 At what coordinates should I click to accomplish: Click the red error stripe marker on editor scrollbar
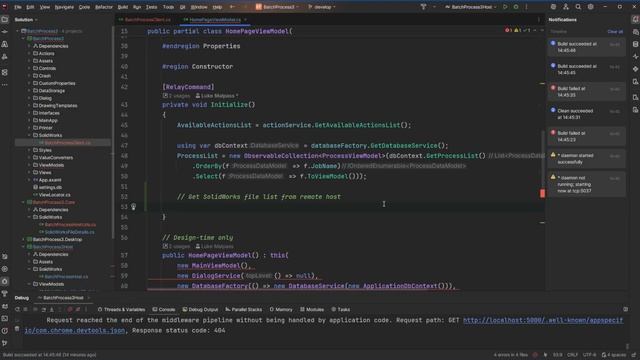(542, 193)
